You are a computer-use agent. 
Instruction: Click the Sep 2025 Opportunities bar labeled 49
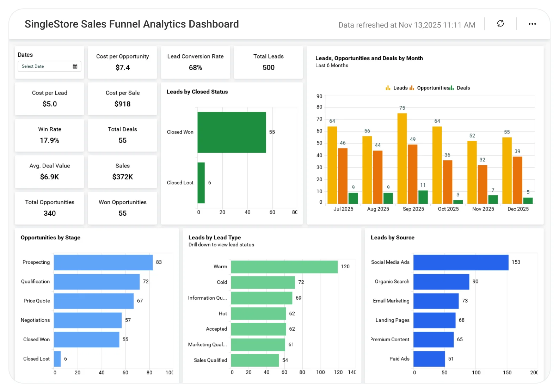(413, 174)
